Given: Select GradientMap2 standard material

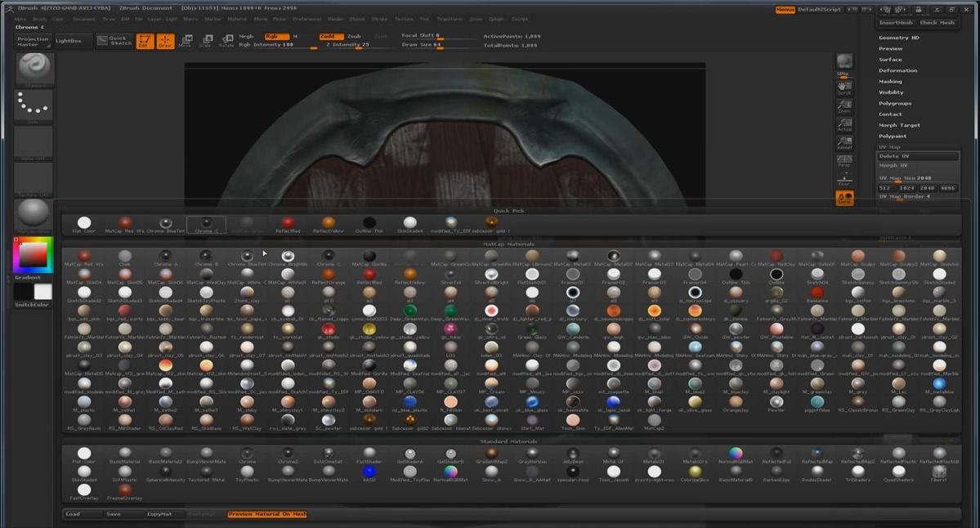Looking at the screenshot, I should point(491,455).
